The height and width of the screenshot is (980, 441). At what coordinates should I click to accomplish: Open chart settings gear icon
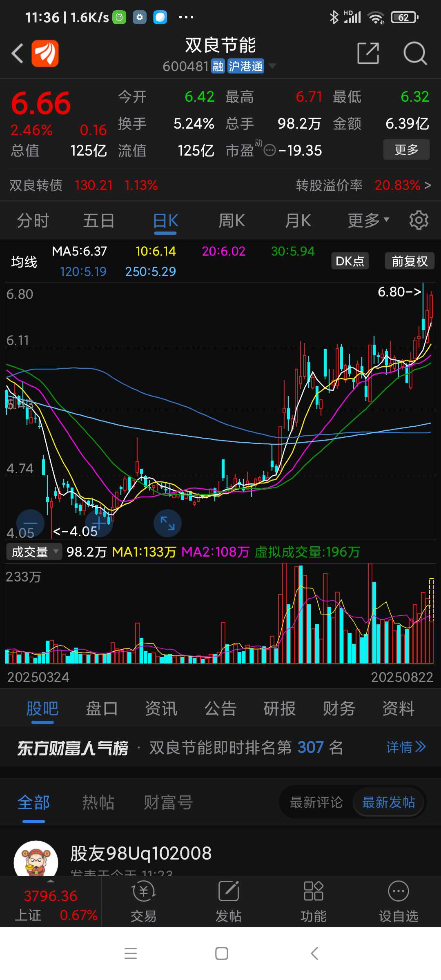pos(419,220)
